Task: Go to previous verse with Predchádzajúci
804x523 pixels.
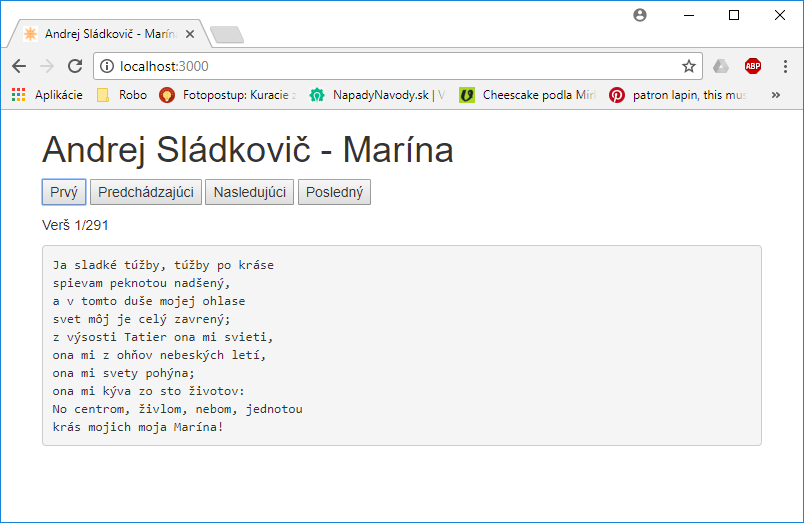Action: click(146, 192)
